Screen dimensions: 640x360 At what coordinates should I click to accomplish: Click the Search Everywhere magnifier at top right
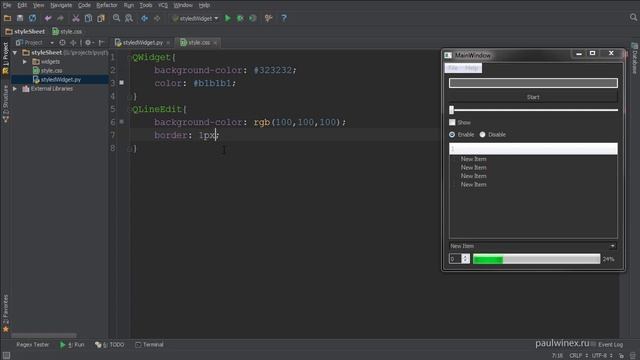(633, 18)
